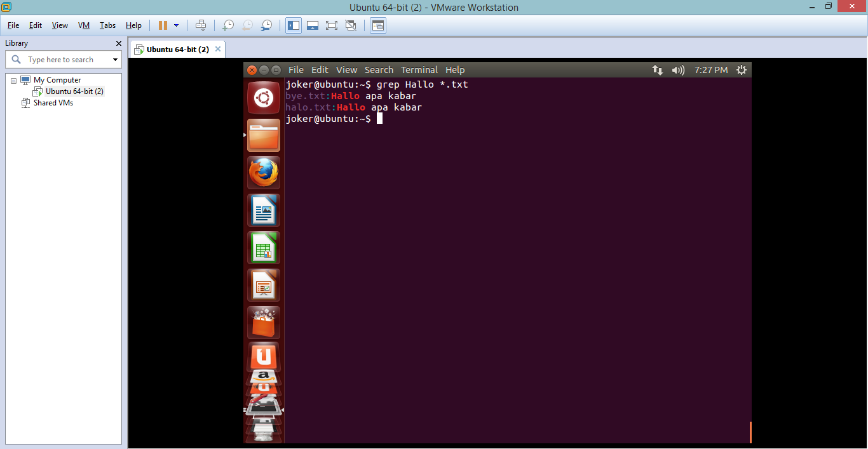Screen dimensions: 868x449
Task: Open the Tabs menu
Action: (107, 25)
